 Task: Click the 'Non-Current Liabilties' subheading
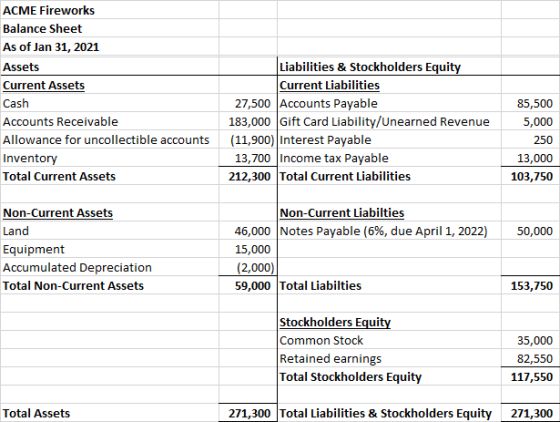point(342,212)
